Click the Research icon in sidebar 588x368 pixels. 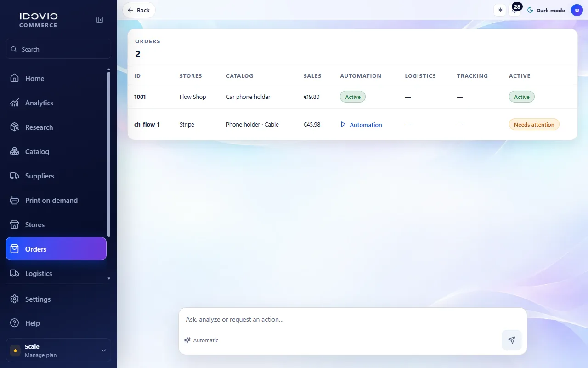[x=15, y=127]
